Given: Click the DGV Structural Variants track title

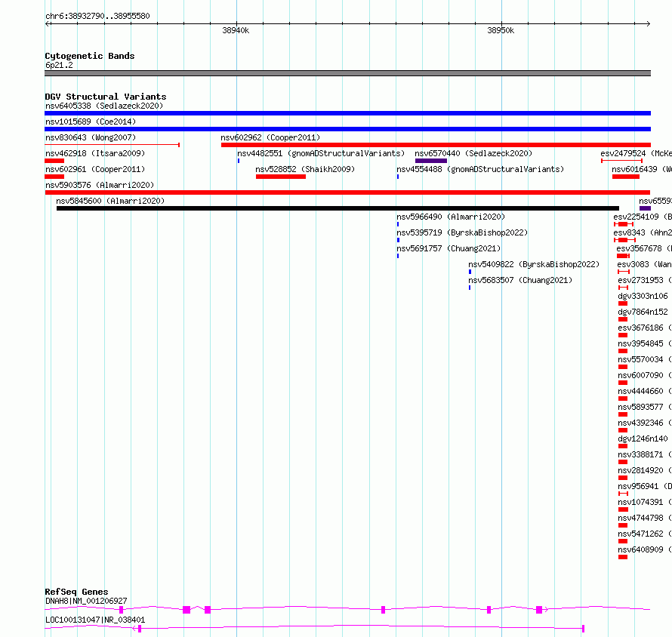Looking at the screenshot, I should pos(106,97).
